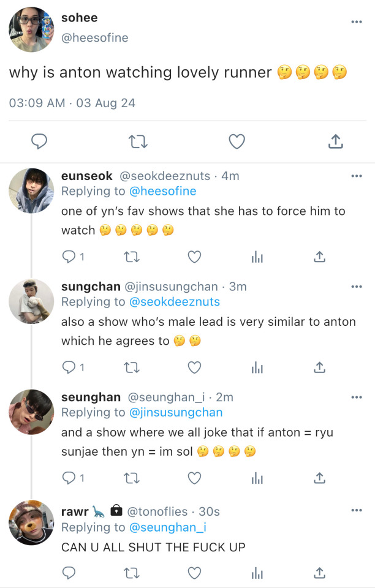Share seunghan's reply
This screenshot has width=375, height=588.
(319, 478)
